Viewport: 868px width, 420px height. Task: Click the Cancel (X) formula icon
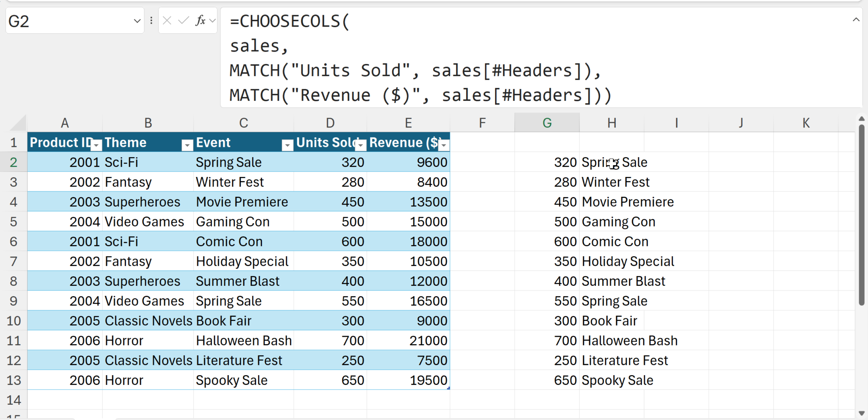point(167,20)
